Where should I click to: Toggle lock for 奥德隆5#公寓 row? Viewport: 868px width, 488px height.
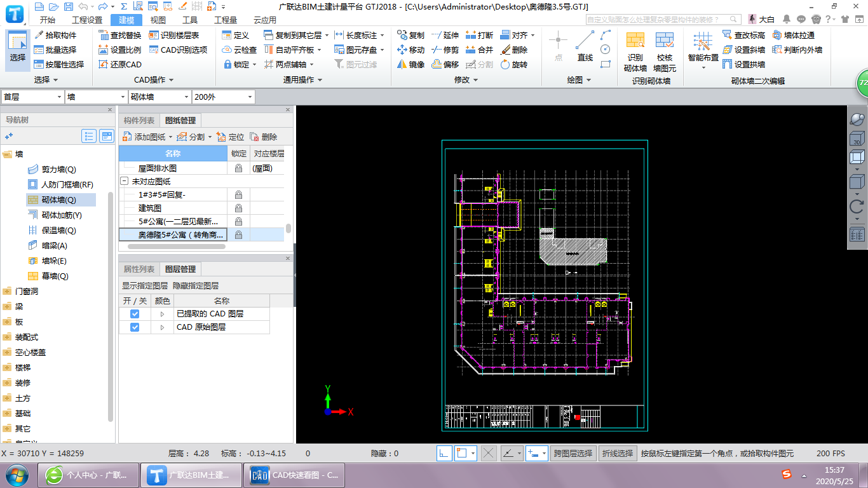point(238,234)
